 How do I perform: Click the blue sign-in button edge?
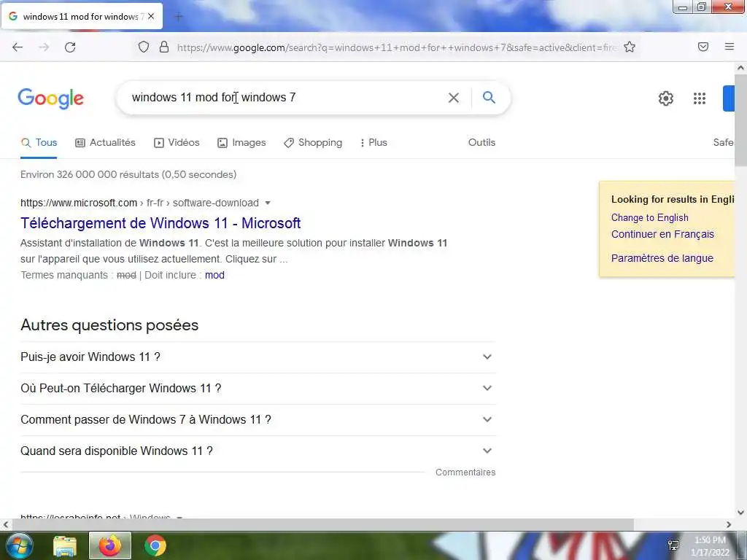tap(729, 98)
